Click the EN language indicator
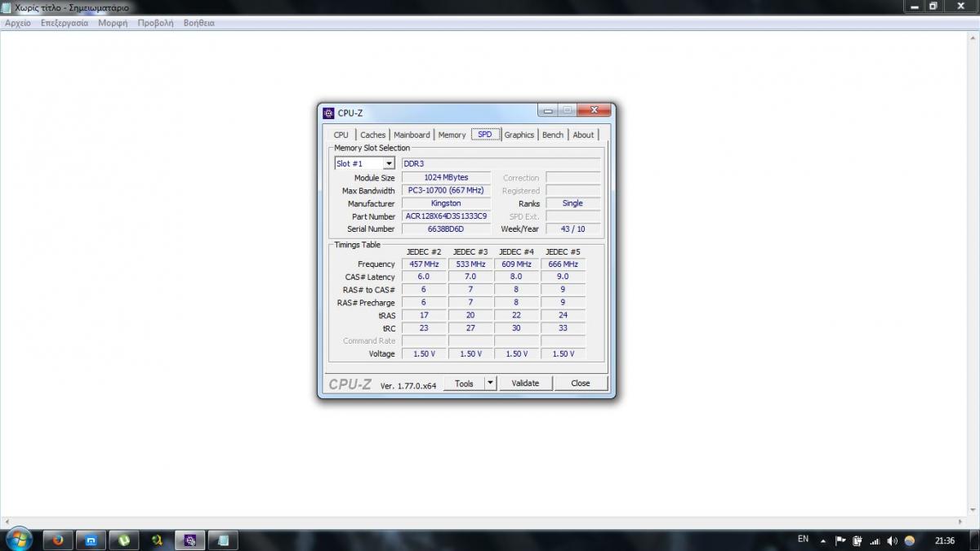 [x=803, y=540]
